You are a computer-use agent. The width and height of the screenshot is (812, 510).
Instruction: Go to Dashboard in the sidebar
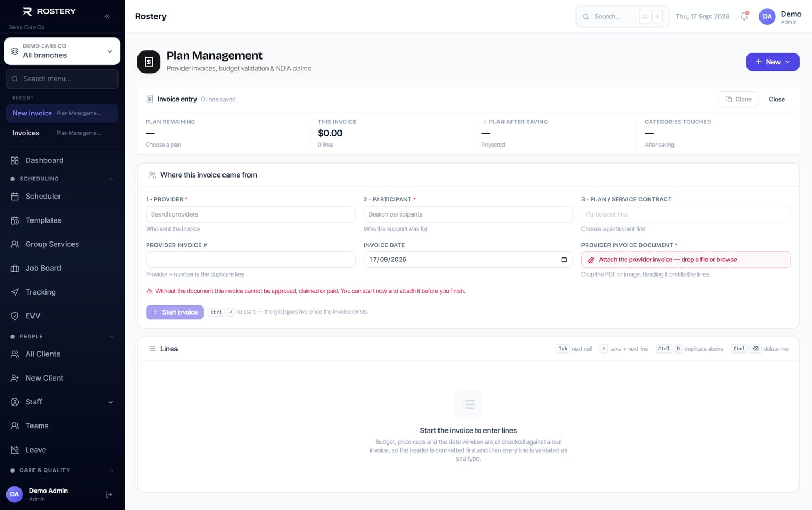pos(62,160)
